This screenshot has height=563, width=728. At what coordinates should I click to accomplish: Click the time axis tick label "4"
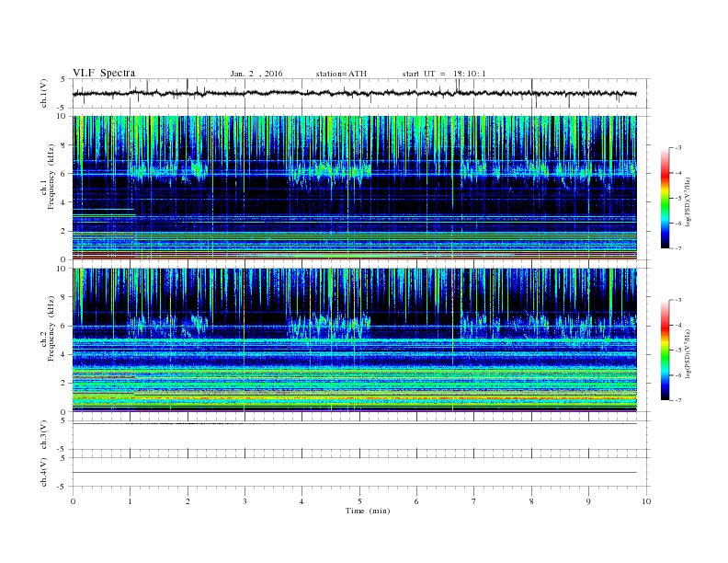(x=301, y=501)
